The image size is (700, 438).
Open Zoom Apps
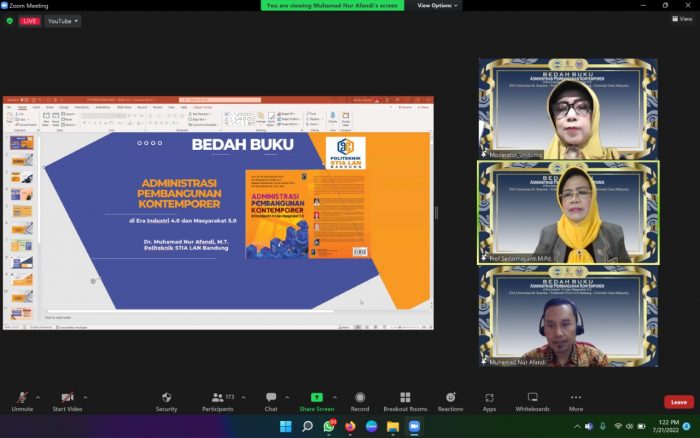pyautogui.click(x=489, y=398)
